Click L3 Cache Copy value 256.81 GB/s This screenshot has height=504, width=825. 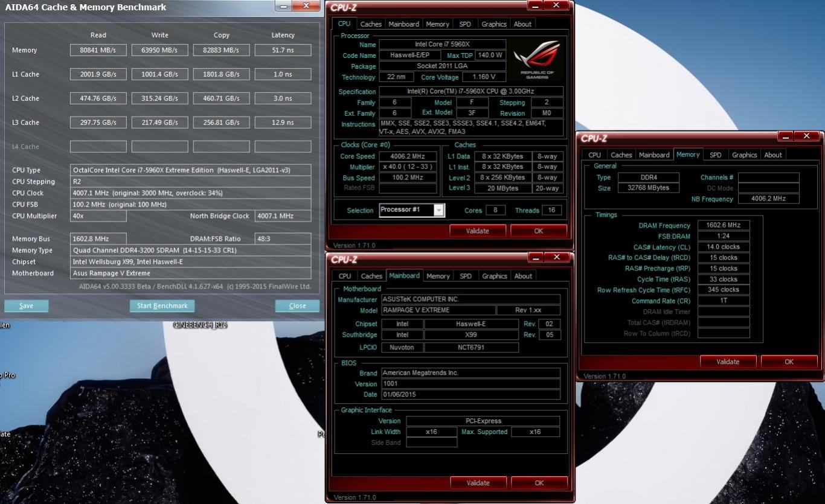click(222, 123)
